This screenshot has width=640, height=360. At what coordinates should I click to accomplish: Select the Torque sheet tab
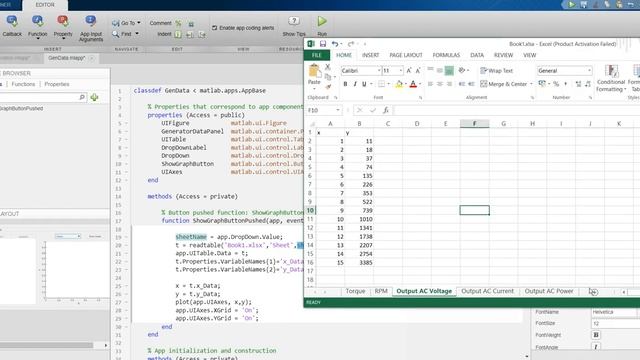click(355, 291)
